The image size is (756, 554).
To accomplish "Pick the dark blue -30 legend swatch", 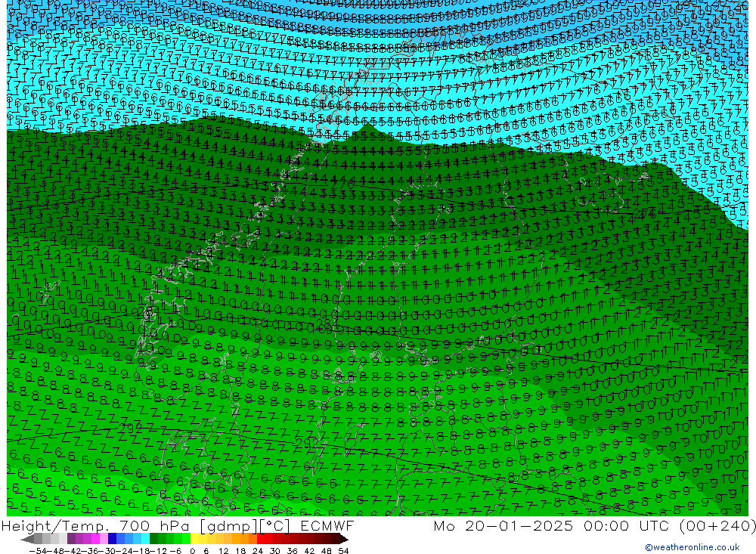I will (x=112, y=538).
